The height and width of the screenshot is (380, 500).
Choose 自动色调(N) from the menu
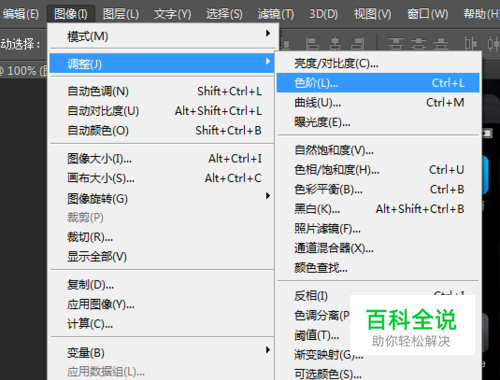(x=162, y=91)
